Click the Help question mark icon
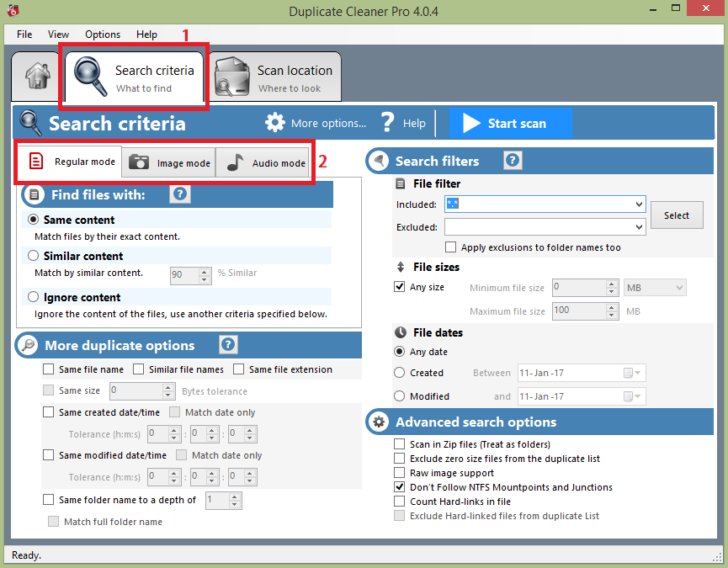Screen dimensions: 728x568 [x=387, y=123]
